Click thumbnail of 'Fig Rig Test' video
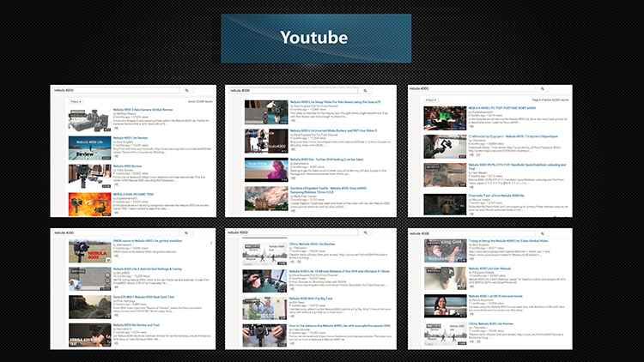Screen dimensions: 644x362 click(x=264, y=308)
